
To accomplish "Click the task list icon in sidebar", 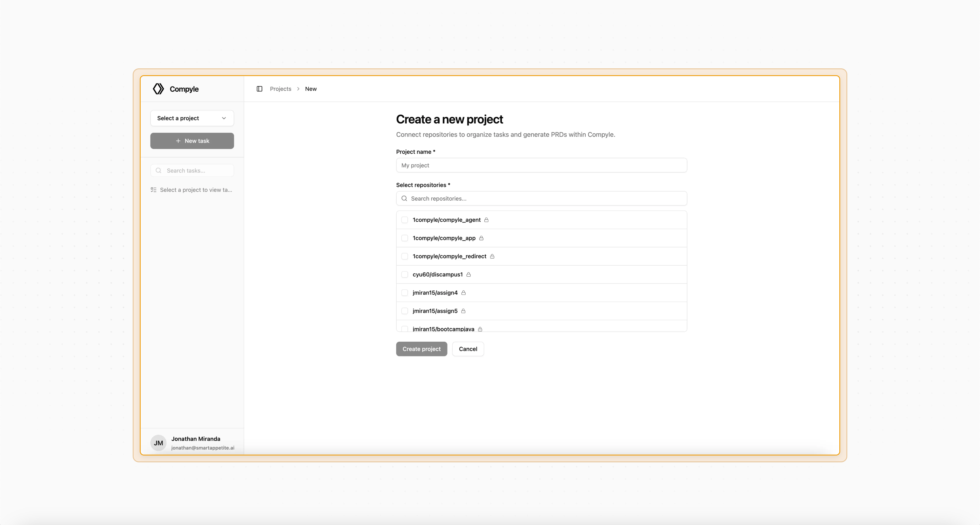I will click(x=154, y=190).
